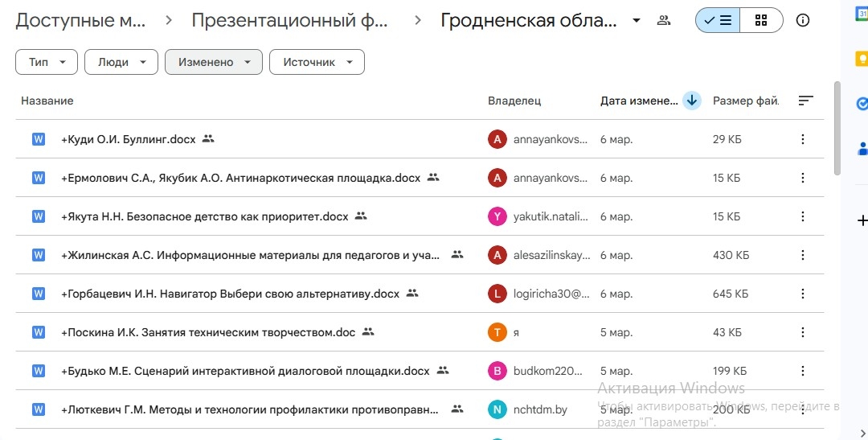Click the shared people icon beside folder name
Screen dimensions: 868x440
coord(664,21)
